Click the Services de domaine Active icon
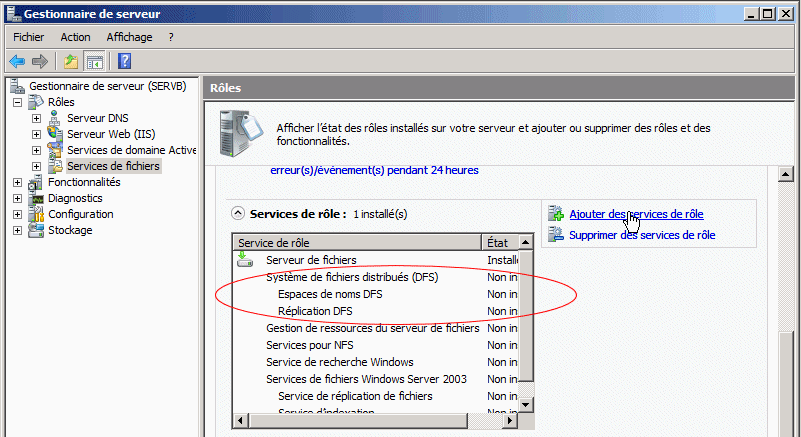Viewport: 801px width, 437px height. coord(55,150)
